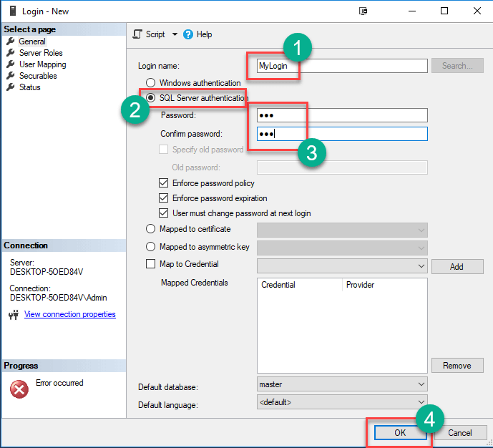
Task: Click the red error icon under Progress
Action: click(19, 389)
